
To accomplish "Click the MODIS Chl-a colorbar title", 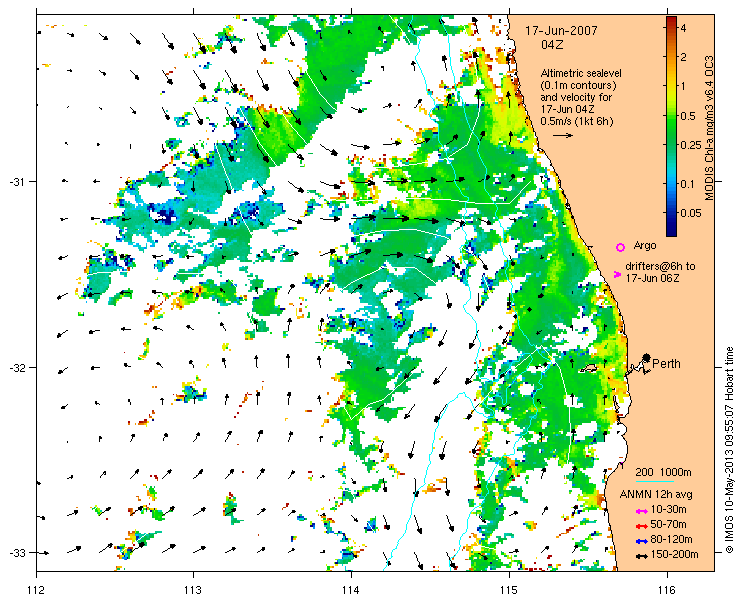I will pos(709,128).
